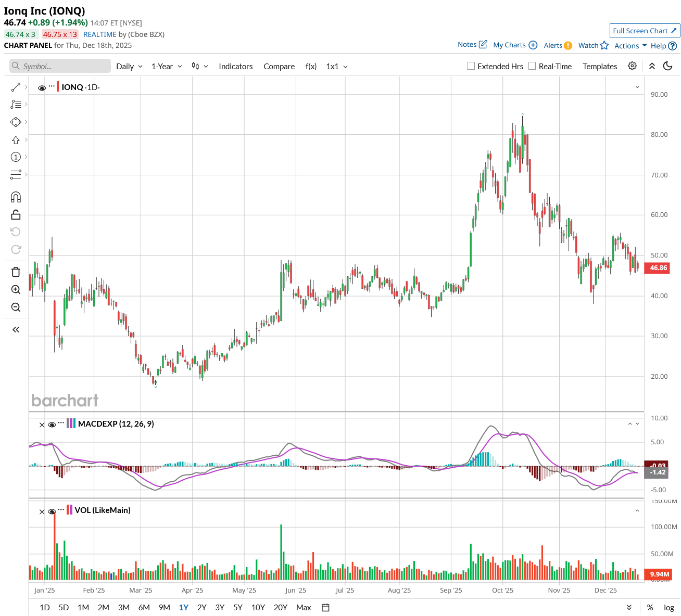681x616 pixels.
Task: Remove the VOL indicator pane
Action: point(42,511)
